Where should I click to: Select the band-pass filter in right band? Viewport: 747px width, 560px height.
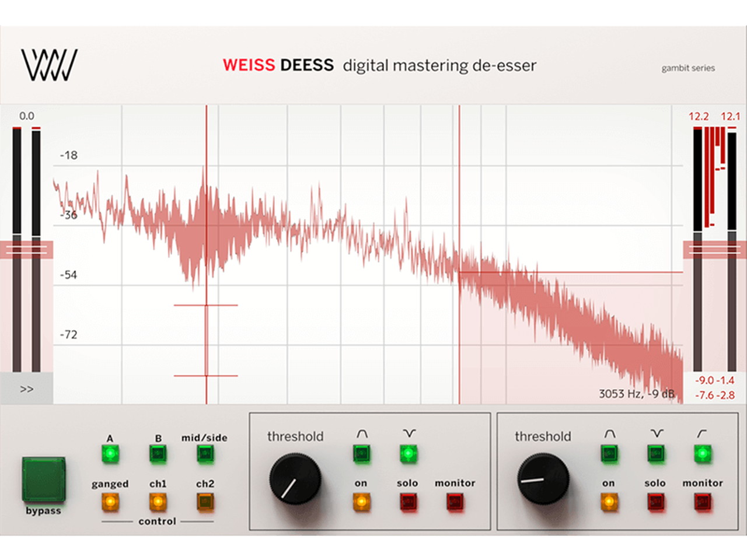coord(609,453)
